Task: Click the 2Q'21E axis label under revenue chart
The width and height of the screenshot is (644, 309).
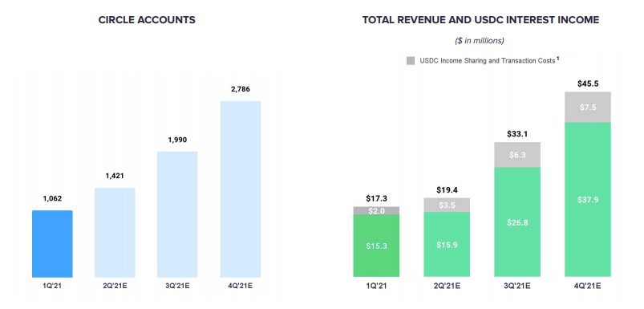Action: coord(447,286)
